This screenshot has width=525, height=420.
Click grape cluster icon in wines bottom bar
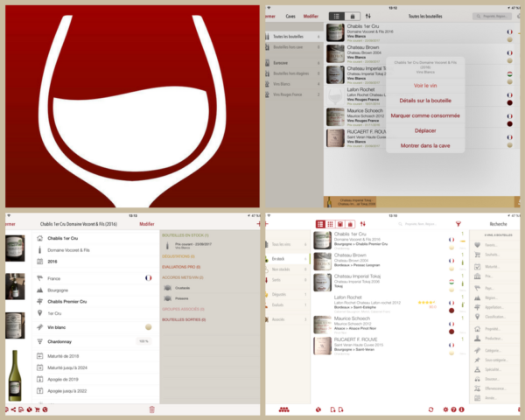coord(283,409)
